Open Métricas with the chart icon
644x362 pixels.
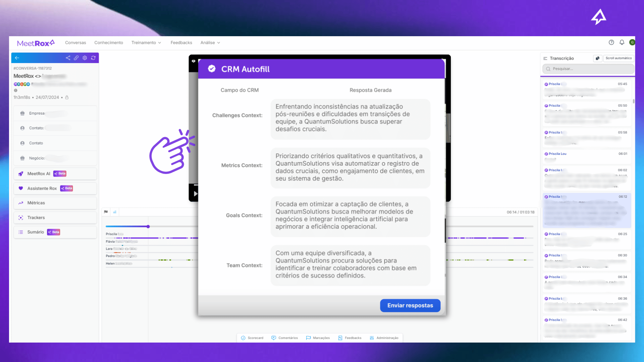pyautogui.click(x=21, y=203)
